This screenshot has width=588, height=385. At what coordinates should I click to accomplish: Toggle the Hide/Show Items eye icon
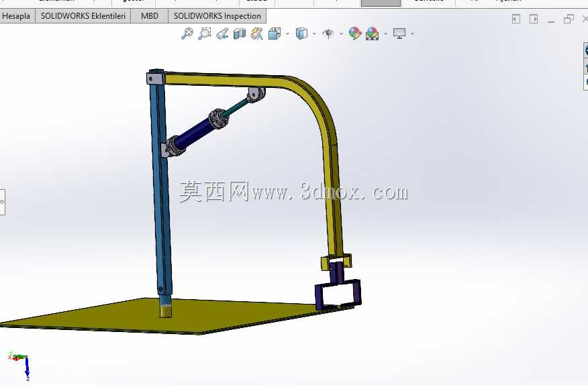[x=328, y=34]
